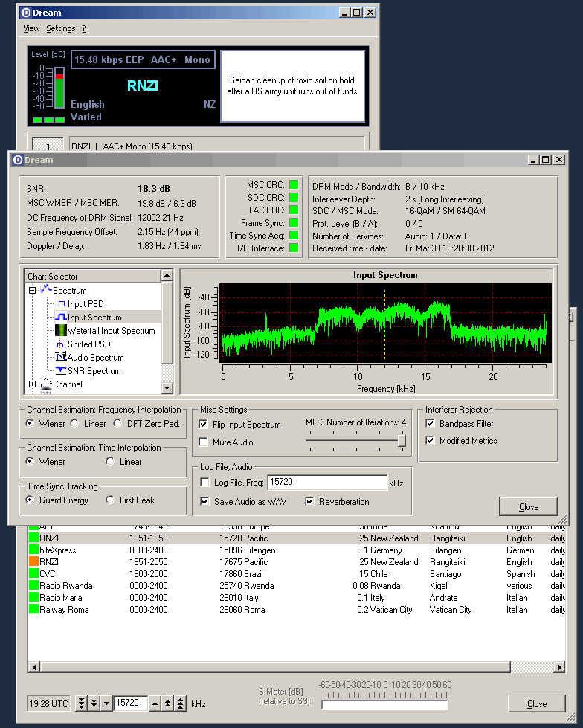Viewport: 583px width, 728px height.
Task: Select the RNZI AAC+ Mono service button
Action: coord(48,144)
